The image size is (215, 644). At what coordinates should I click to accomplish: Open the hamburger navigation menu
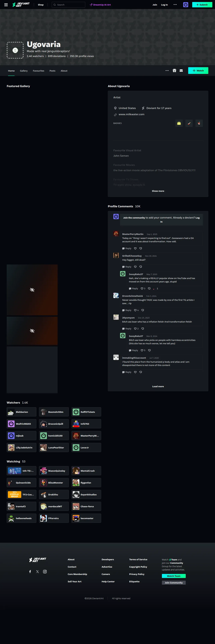click(6, 5)
